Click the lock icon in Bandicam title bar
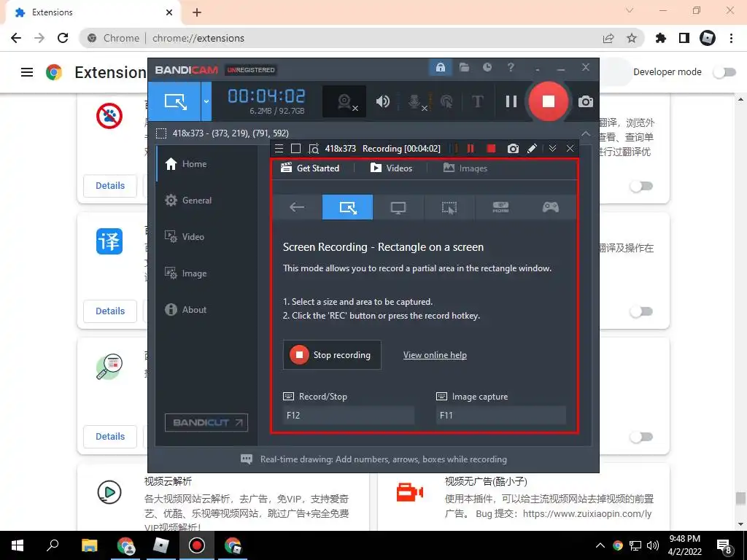Screen dimensions: 747x560 pos(440,67)
